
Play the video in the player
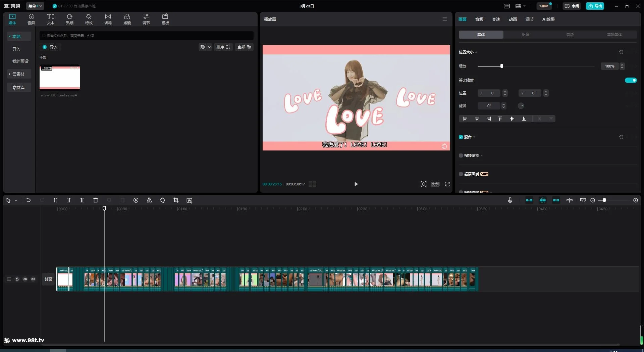(x=356, y=184)
